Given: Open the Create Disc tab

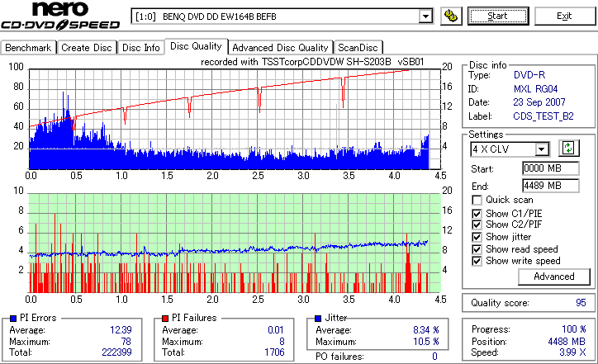Looking at the screenshot, I should 87,48.
